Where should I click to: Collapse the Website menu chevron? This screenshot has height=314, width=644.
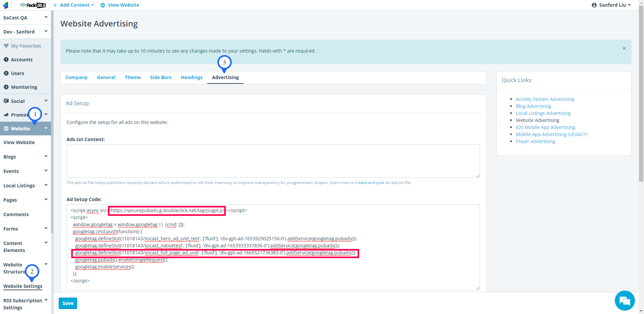46,128
